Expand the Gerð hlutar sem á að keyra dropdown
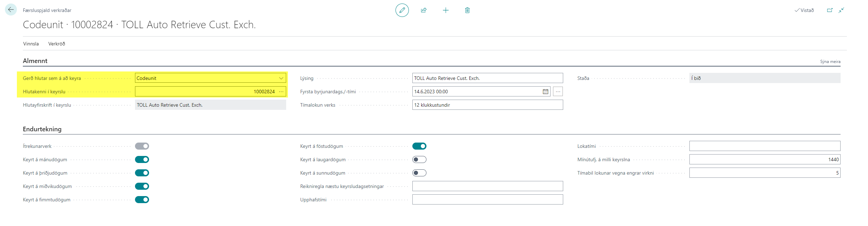The image size is (868, 226). coord(281,78)
